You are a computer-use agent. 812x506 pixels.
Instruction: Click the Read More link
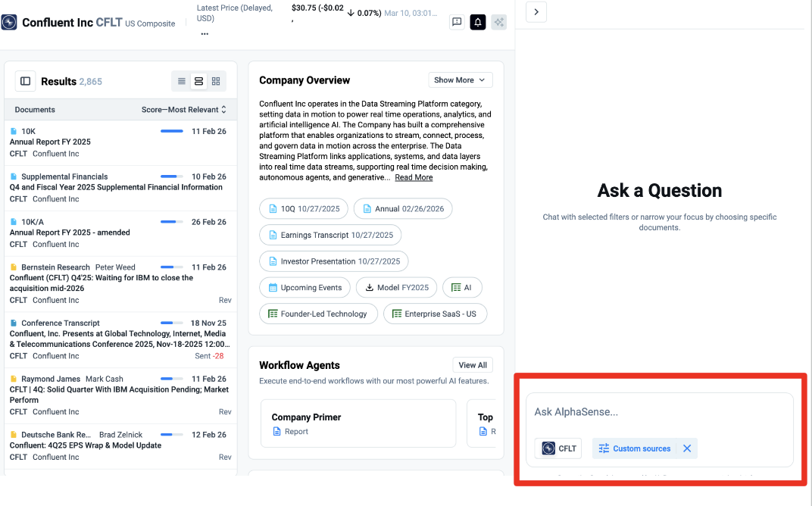tap(414, 177)
